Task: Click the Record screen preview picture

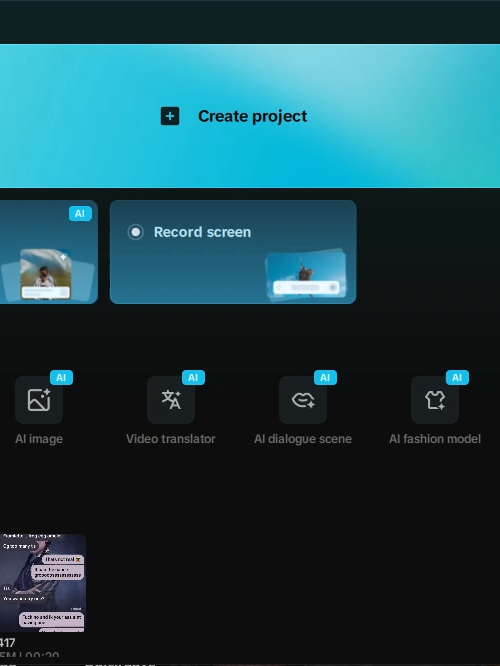Action: click(306, 274)
